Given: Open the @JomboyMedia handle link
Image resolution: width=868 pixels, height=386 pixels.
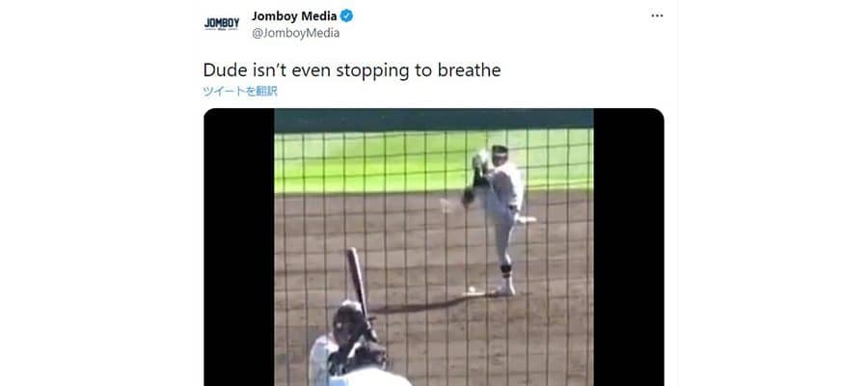Looking at the screenshot, I should coord(296,33).
